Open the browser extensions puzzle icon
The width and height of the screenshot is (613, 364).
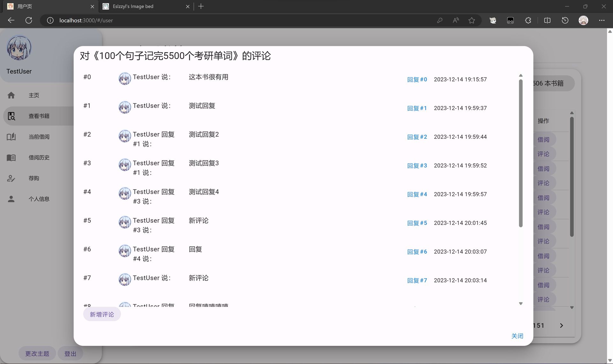(528, 20)
